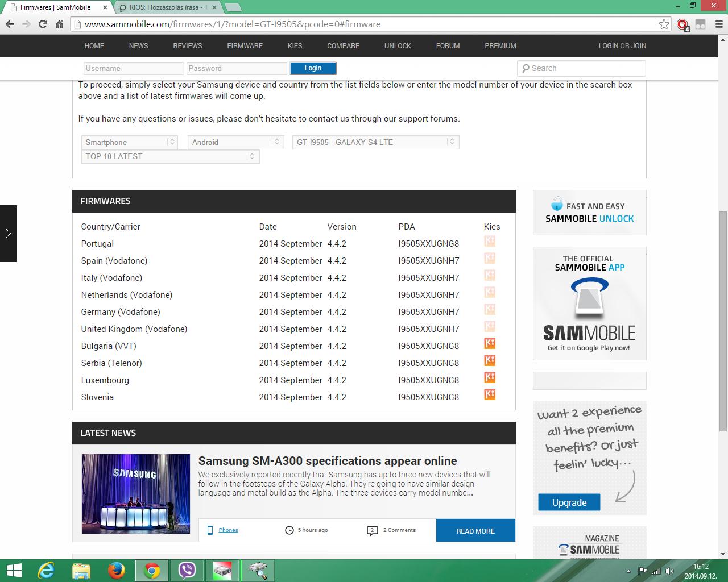728x582 pixels.
Task: Click Kies icon in Netherlands (Vodafone) row
Action: (490, 292)
